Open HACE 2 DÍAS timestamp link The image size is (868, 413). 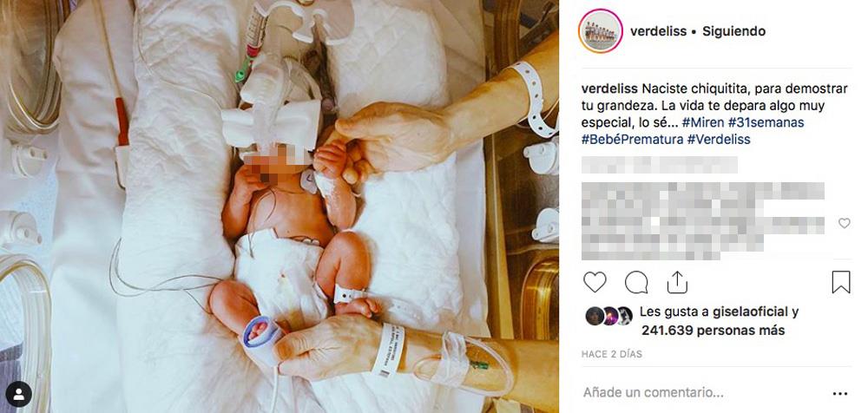click(x=612, y=354)
